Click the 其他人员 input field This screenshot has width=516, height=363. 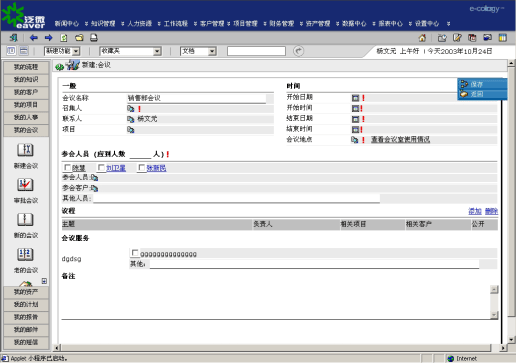[236, 199]
